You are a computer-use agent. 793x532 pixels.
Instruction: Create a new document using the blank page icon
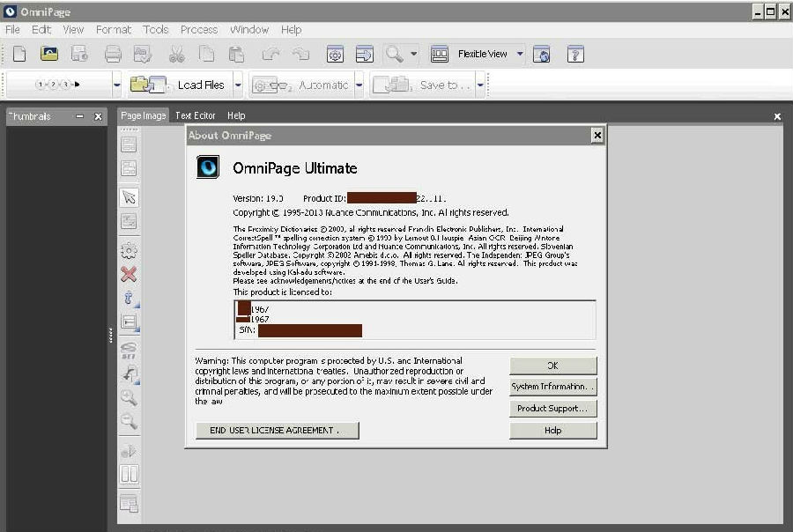pos(19,54)
